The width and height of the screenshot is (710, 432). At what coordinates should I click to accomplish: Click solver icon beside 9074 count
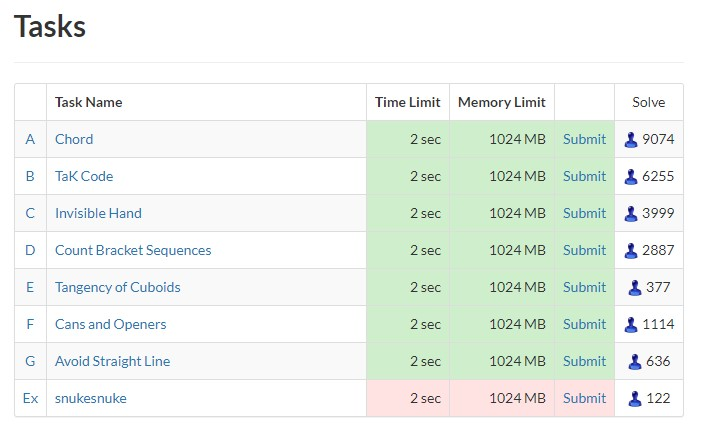631,139
